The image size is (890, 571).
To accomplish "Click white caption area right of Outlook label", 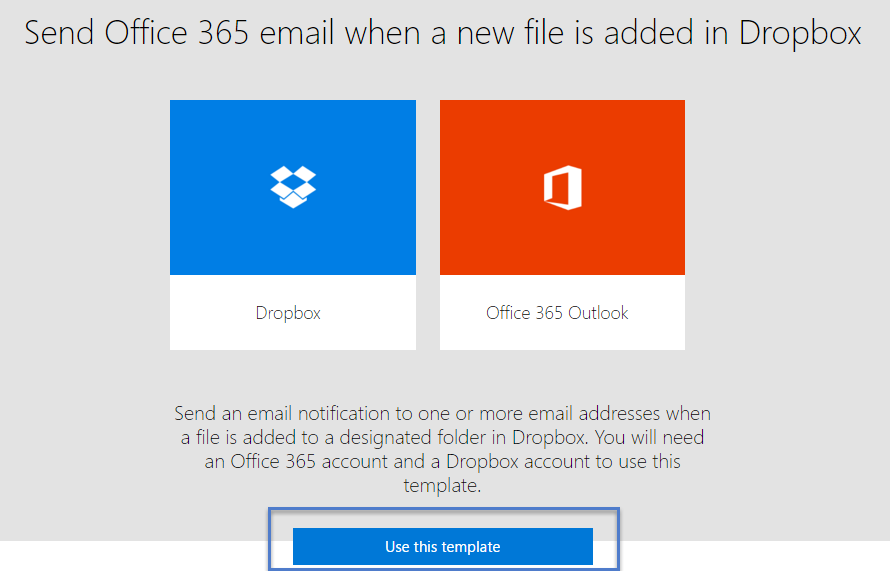I will point(658,313).
